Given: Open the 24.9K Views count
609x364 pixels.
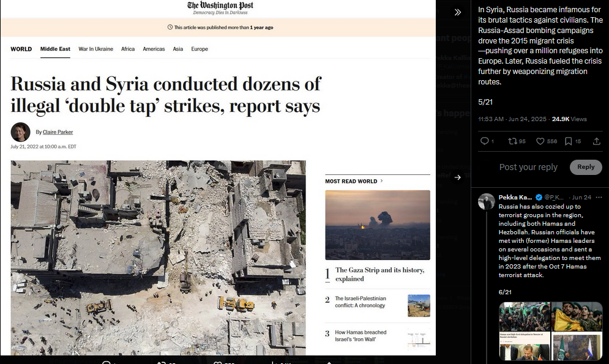Looking at the screenshot, I should [569, 119].
